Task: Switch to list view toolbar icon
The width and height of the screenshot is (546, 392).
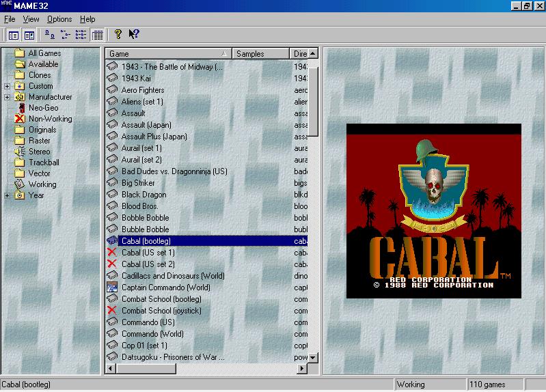Action: click(81, 34)
